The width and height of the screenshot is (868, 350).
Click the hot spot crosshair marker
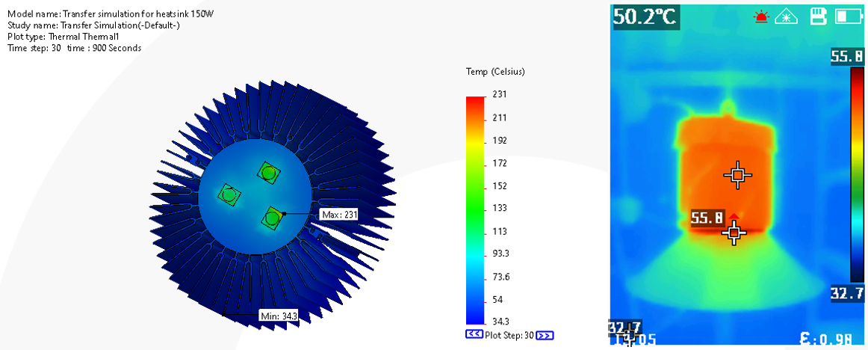pos(734,233)
